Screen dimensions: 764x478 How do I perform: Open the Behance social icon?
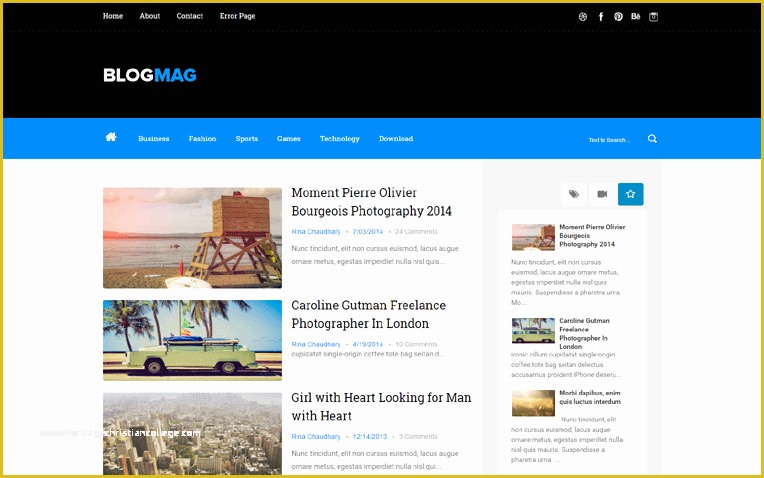[636, 17]
